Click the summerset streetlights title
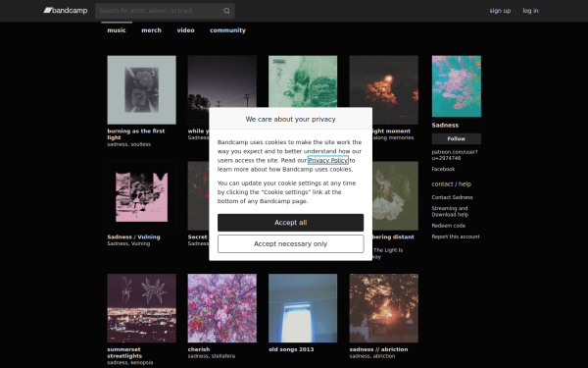Screen dimensions: 588x368 coord(124,352)
